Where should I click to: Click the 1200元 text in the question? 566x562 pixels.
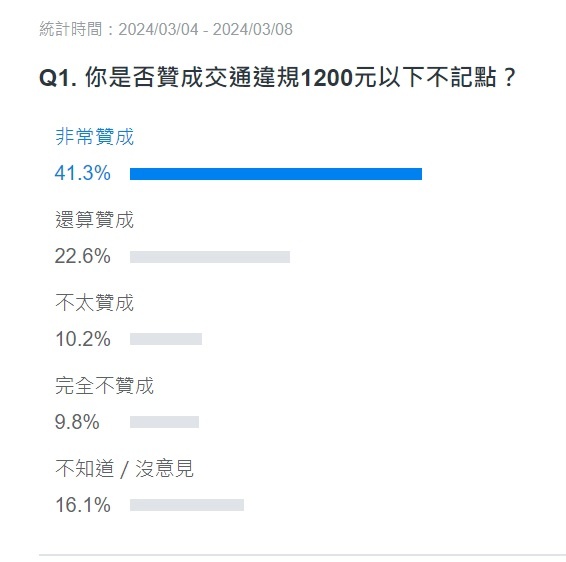[338, 77]
